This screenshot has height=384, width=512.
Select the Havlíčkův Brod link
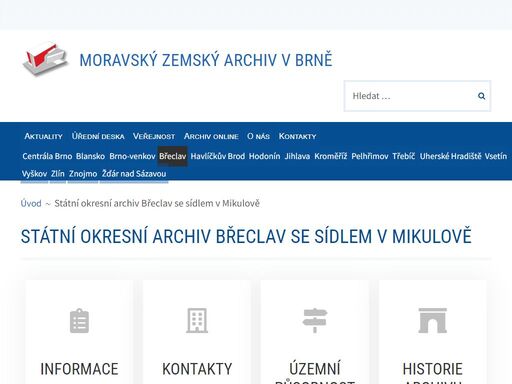(x=218, y=156)
